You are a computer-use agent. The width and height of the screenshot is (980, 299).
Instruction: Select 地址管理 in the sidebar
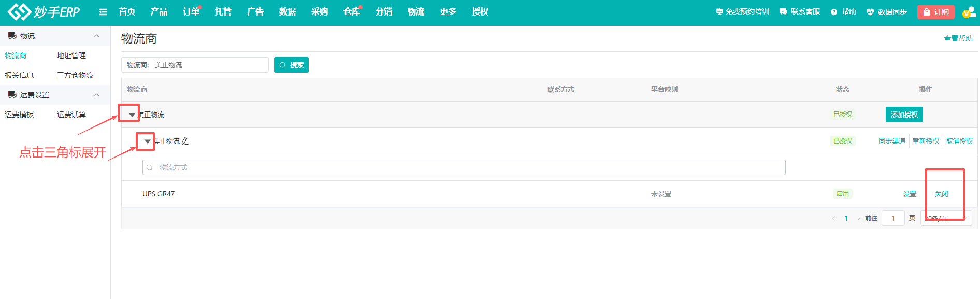click(71, 55)
